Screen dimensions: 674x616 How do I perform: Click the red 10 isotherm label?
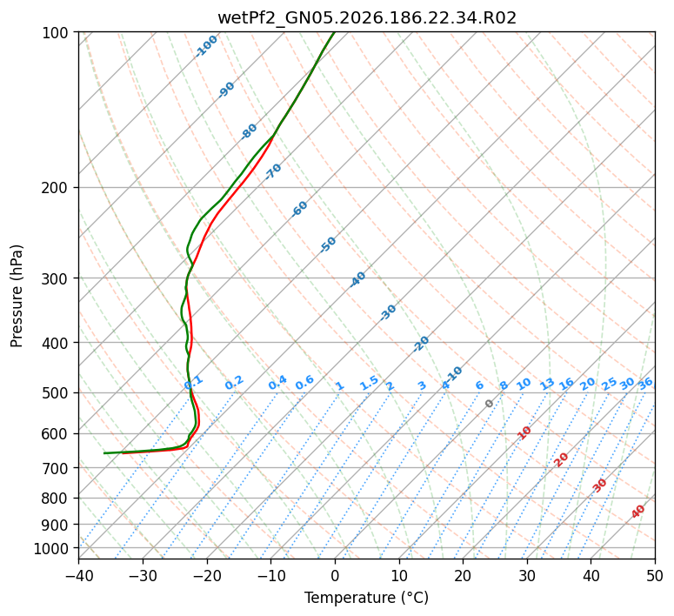(x=524, y=432)
